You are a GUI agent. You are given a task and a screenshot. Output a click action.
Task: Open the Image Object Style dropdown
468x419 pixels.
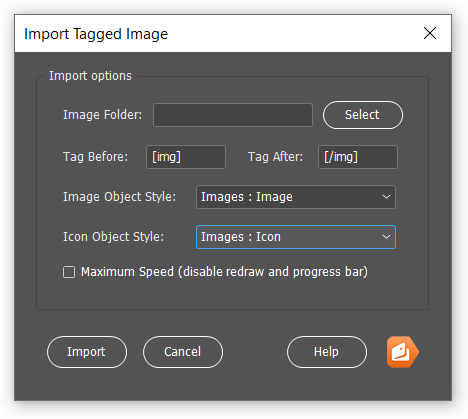(296, 197)
